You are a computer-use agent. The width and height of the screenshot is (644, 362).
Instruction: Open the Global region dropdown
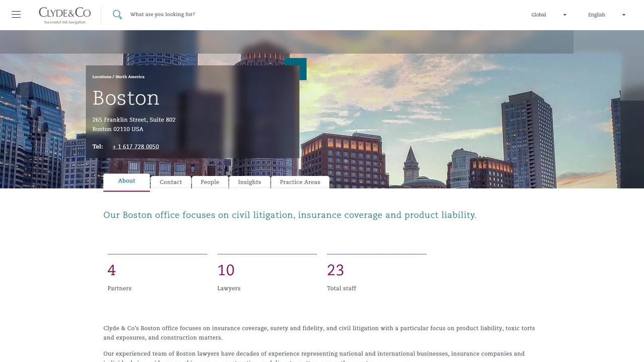click(x=549, y=15)
